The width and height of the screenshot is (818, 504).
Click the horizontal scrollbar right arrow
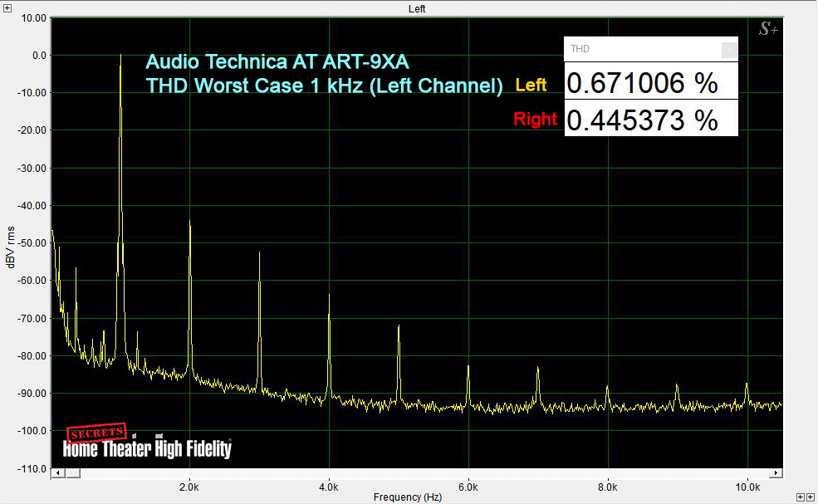click(x=776, y=473)
